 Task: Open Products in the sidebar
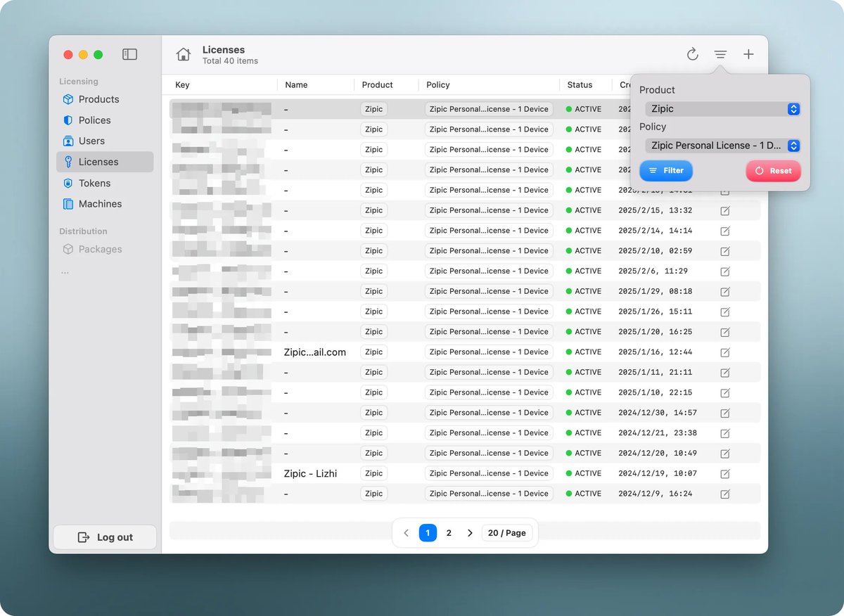point(98,100)
